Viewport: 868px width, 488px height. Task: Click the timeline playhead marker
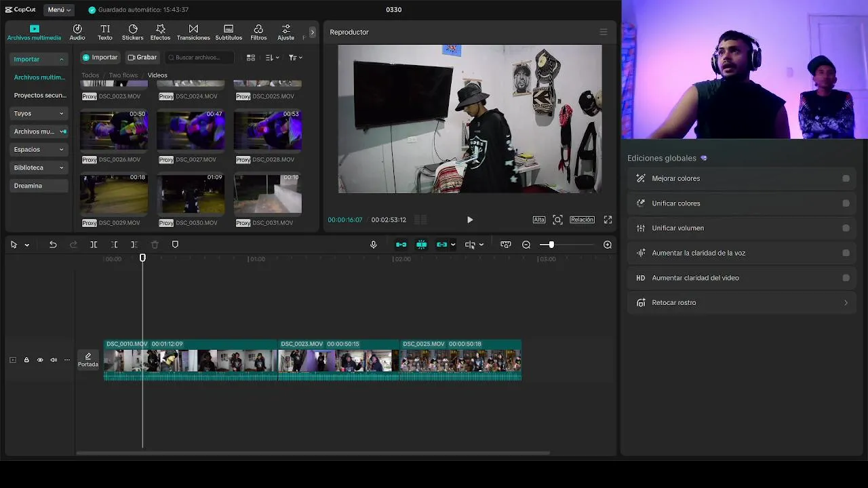click(x=142, y=258)
